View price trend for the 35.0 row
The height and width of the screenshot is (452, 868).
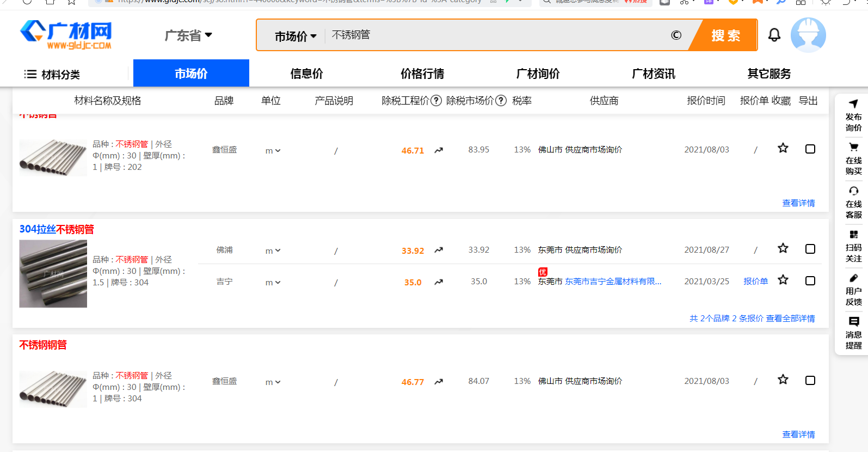tap(439, 282)
